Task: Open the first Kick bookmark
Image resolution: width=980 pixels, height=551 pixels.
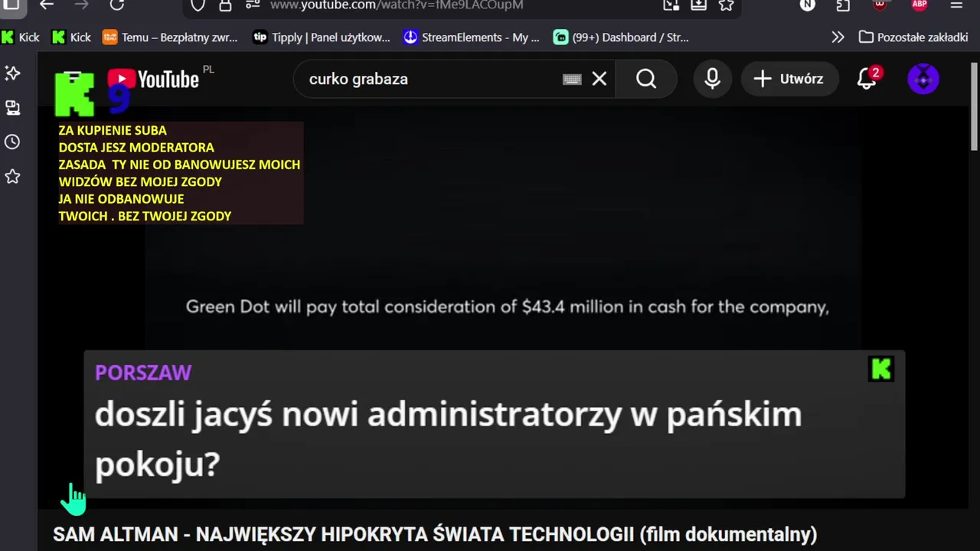Action: pos(21,37)
